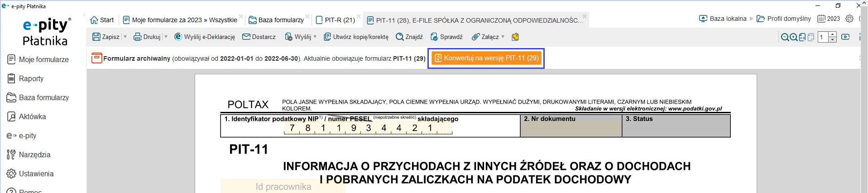Switch to the Start tab

(x=102, y=20)
